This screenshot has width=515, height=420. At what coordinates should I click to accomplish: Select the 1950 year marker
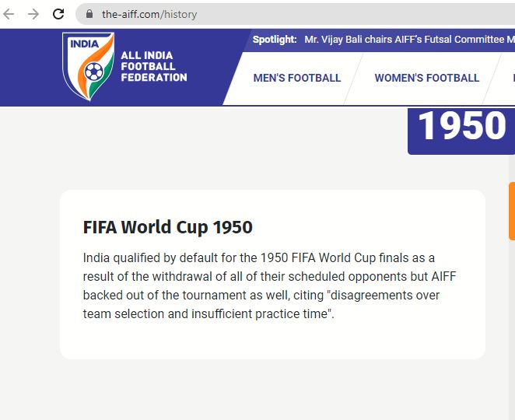461,127
